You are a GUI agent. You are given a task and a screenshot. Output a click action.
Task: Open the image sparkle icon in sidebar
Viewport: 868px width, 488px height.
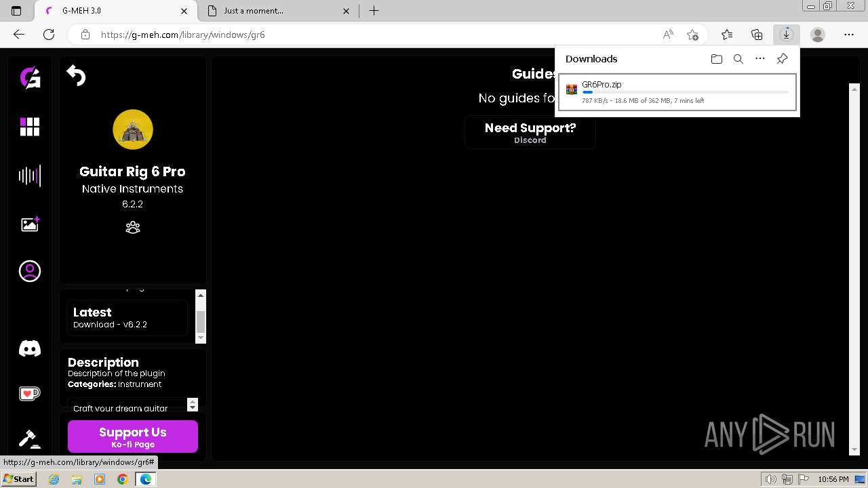(30, 224)
